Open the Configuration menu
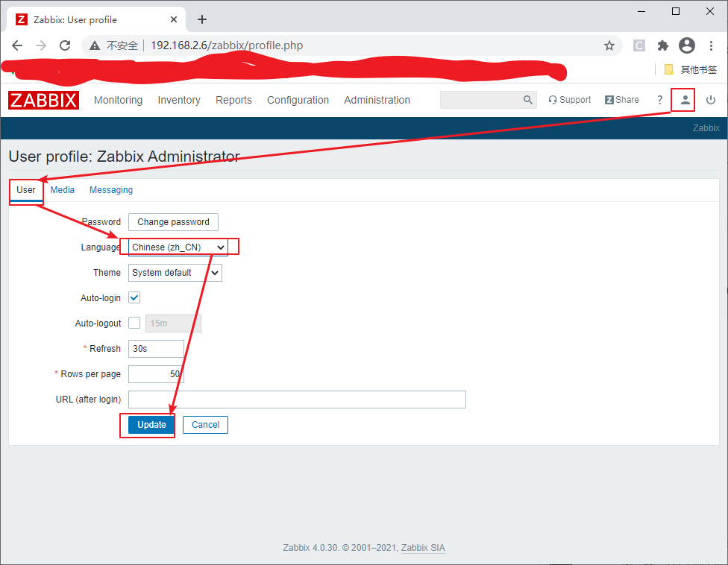 (x=298, y=100)
